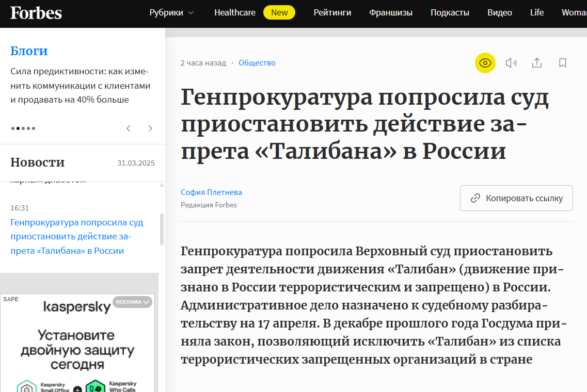Toggle the eye reading mode icon

pyautogui.click(x=485, y=63)
